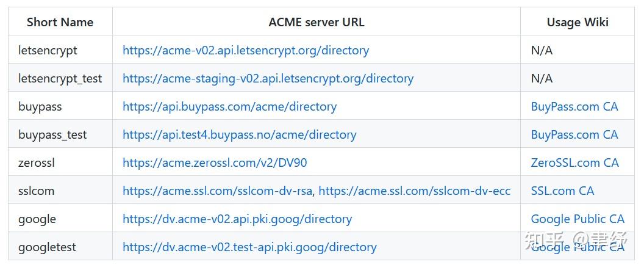Viewport: 644px width, 267px height.
Task: Visit the ZeroSSL.com CA usage wiki
Action: click(574, 163)
